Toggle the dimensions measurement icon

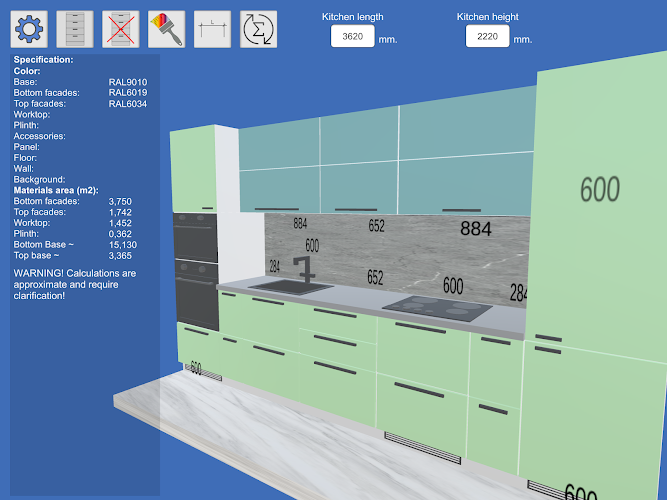213,30
